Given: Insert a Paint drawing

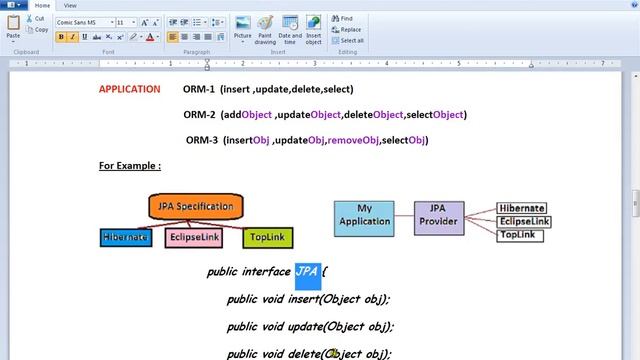Looking at the screenshot, I should click(x=265, y=30).
